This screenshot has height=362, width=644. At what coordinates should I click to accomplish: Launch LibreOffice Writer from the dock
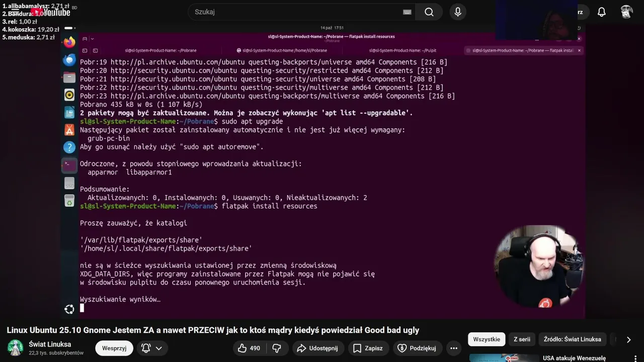[69, 113]
